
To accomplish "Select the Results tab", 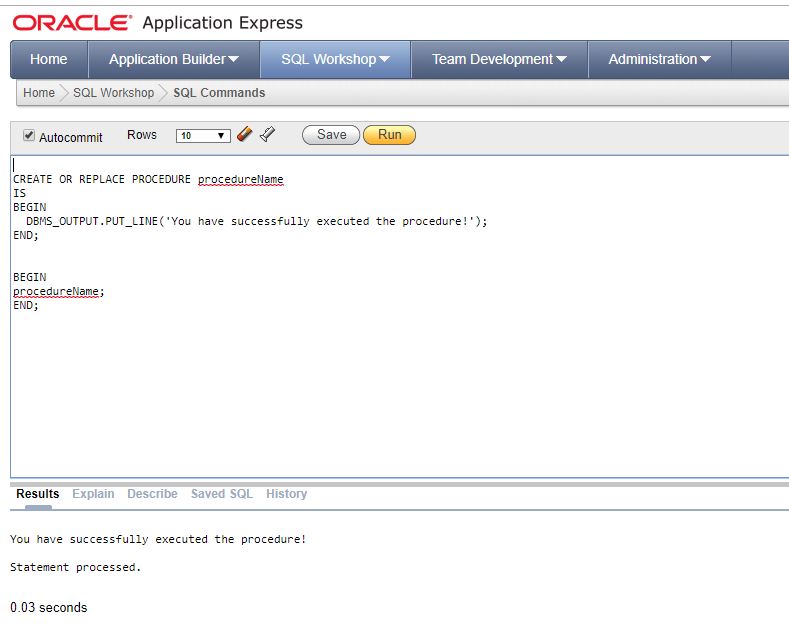I will click(38, 494).
